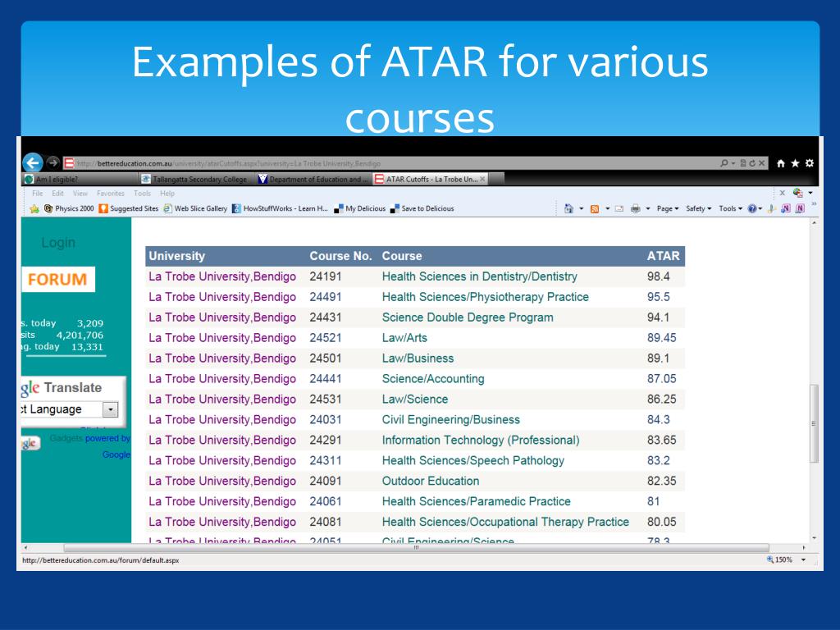Screen dimensions: 840x630
Task: Select the ATAR Cutoffs - La Trobe tab
Action: (431, 179)
